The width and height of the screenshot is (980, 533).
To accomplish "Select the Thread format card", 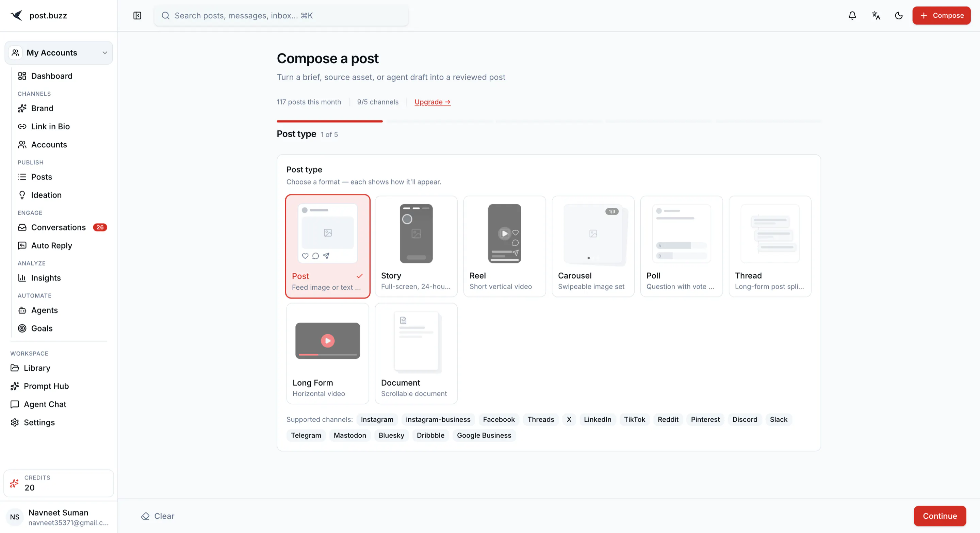I will pos(770,246).
